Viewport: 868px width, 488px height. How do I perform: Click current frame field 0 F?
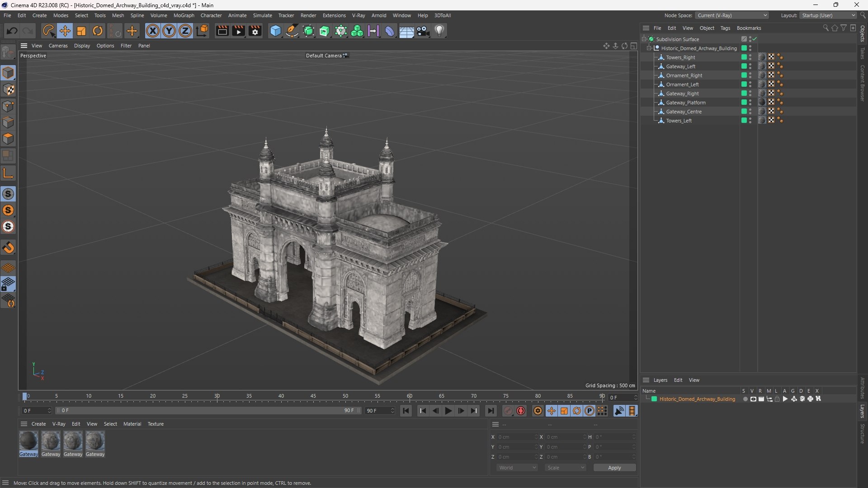(x=37, y=411)
